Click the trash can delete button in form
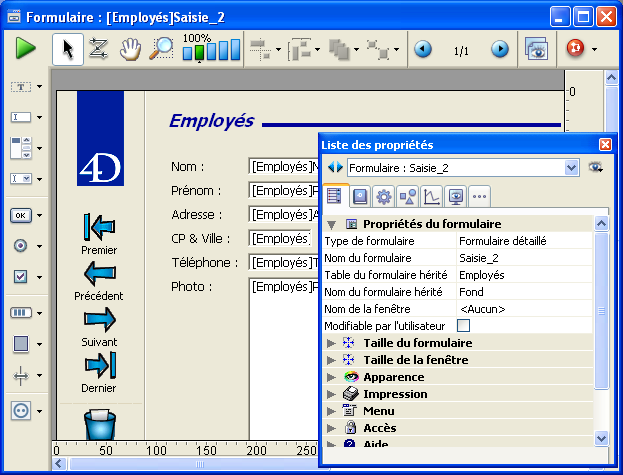 (x=100, y=423)
